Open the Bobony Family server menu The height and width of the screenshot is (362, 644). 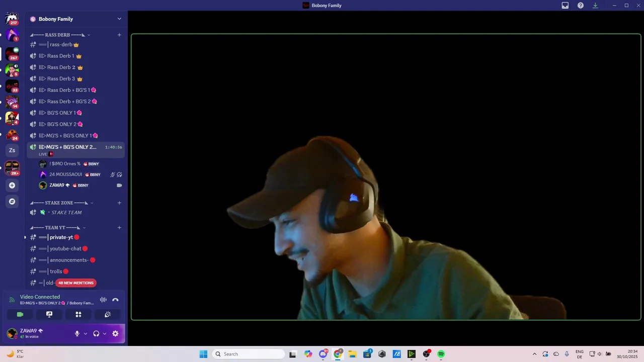[75, 19]
